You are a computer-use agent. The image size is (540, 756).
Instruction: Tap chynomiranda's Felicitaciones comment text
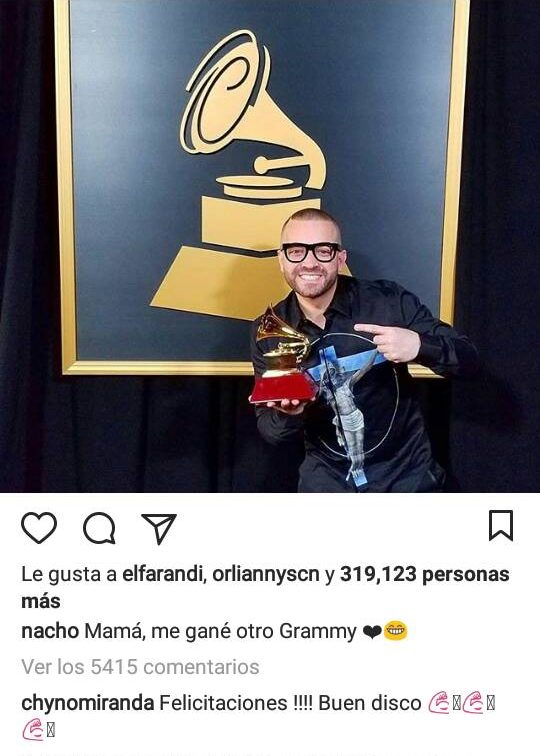pos(290,703)
